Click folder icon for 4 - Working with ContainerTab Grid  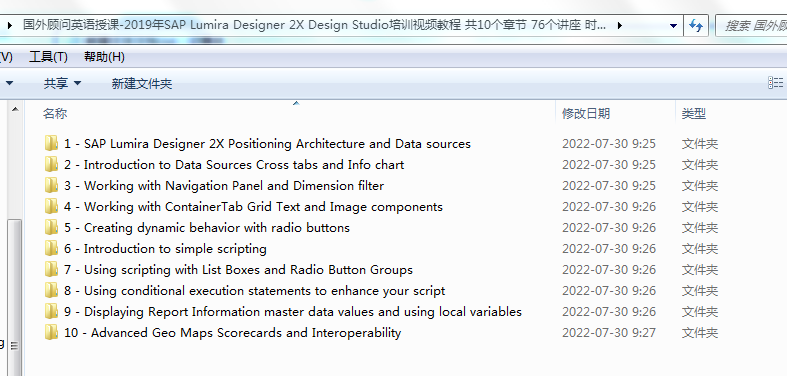[51, 207]
